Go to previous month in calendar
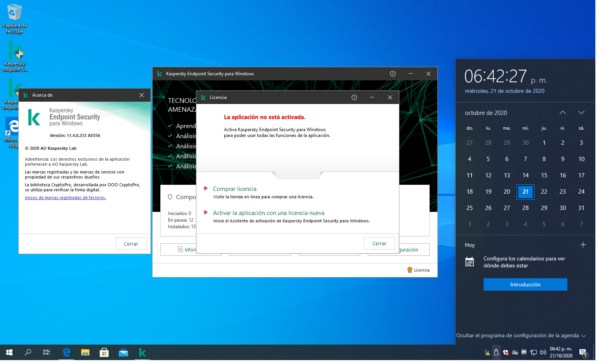The image size is (614, 364). coord(562,113)
